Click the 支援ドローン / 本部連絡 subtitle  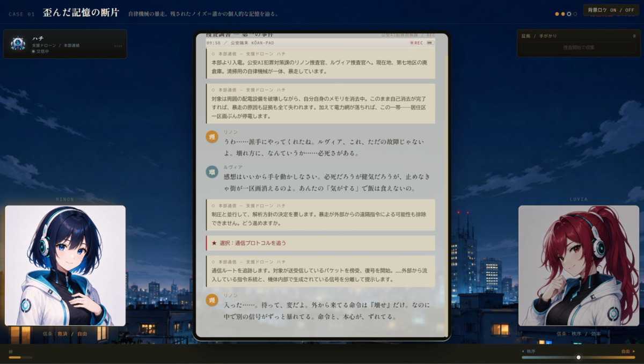click(x=55, y=46)
